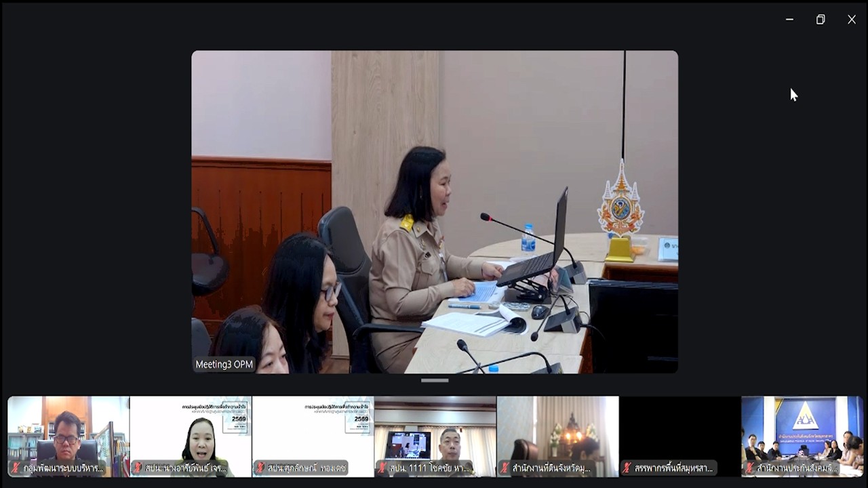Click the muted mic icon on สปน. 1111 โชคชัย tile
The image size is (868, 488).
(382, 468)
